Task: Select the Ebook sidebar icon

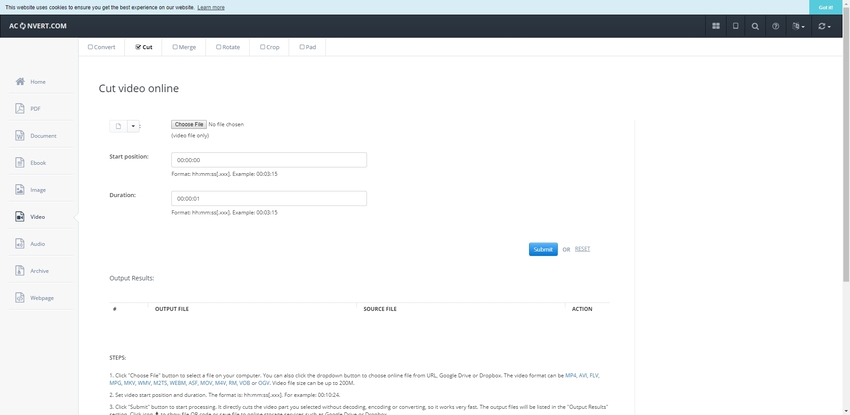Action: click(37, 162)
